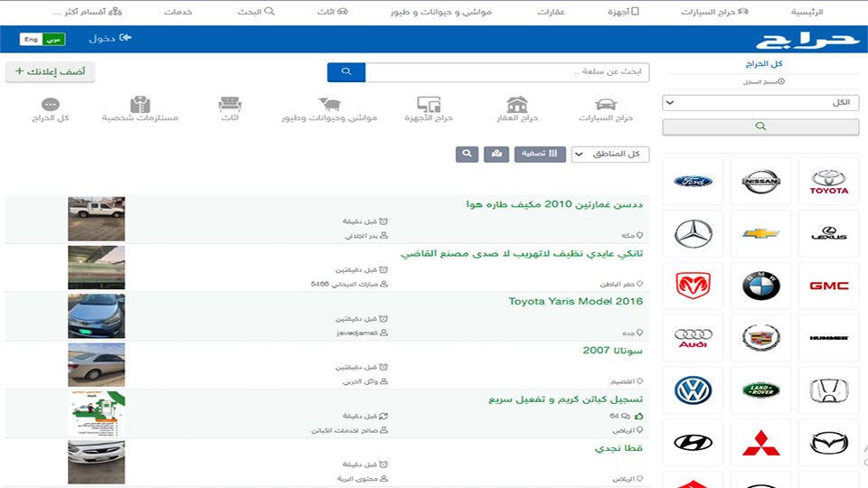
Task: Choose the Lexus brand logo
Action: (x=829, y=233)
